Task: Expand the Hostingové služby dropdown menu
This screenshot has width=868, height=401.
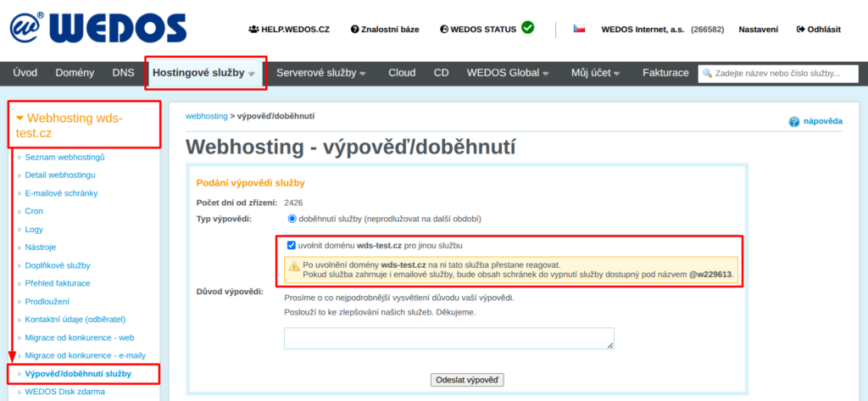Action: point(251,74)
